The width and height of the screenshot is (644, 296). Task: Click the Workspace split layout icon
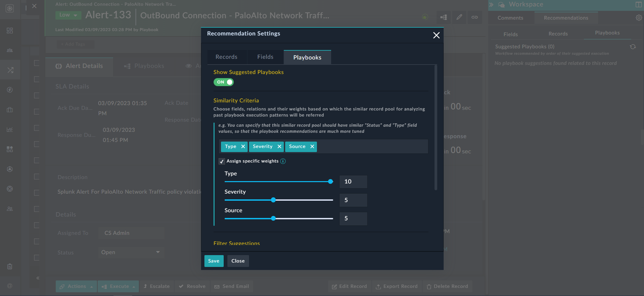coord(638,4)
